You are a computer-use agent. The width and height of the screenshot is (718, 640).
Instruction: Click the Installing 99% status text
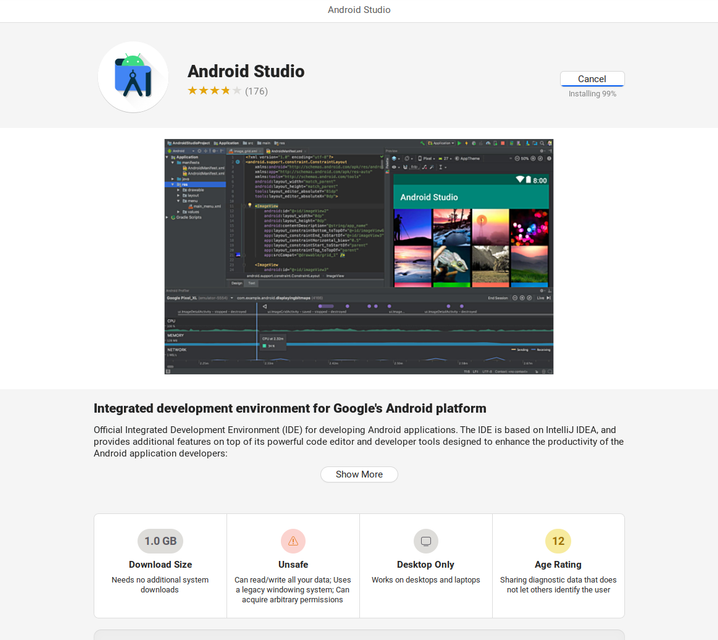coord(592,94)
